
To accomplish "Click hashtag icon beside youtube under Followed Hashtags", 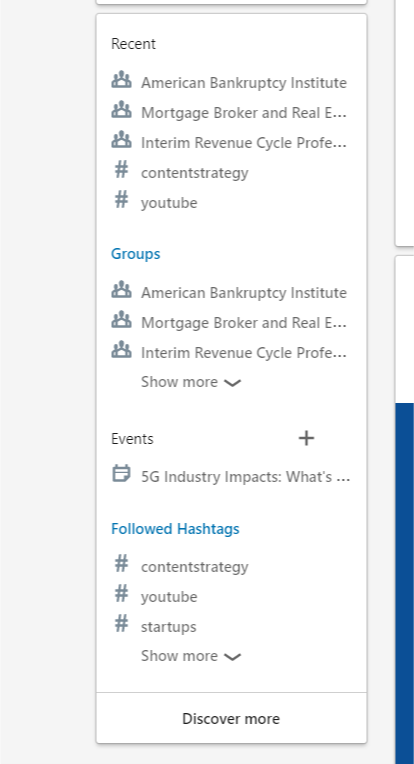I will click(x=121, y=594).
